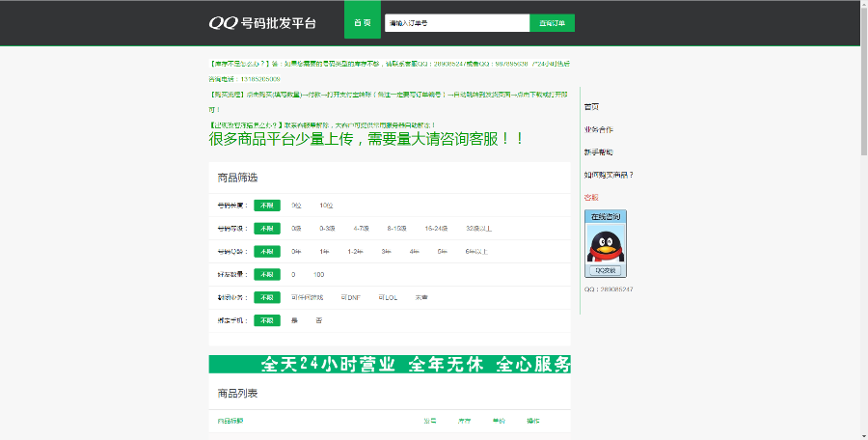
Task: Open 新手帮助 in right sidebar
Action: pyautogui.click(x=598, y=152)
